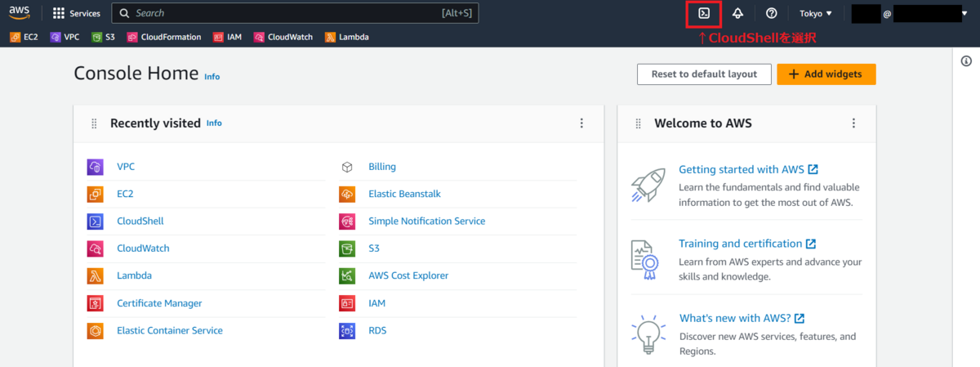Click the AWS logo home icon
This screenshot has width=980, height=367.
click(x=20, y=13)
